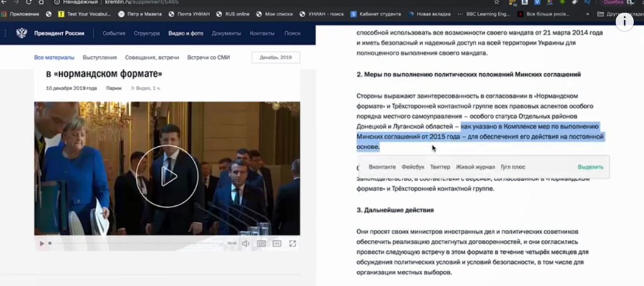This screenshot has height=286, width=644.
Task: Bookmark this page with the star icon
Action: pos(497,2)
